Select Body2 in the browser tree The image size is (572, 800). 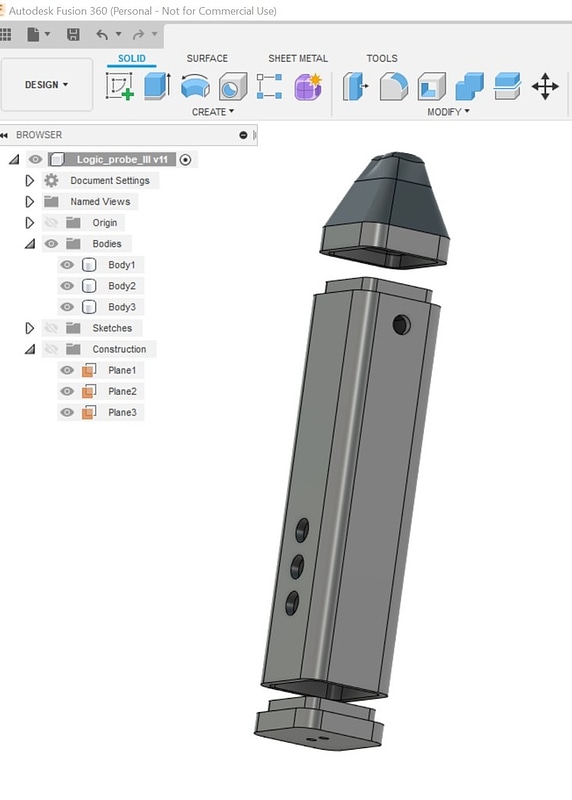click(121, 286)
